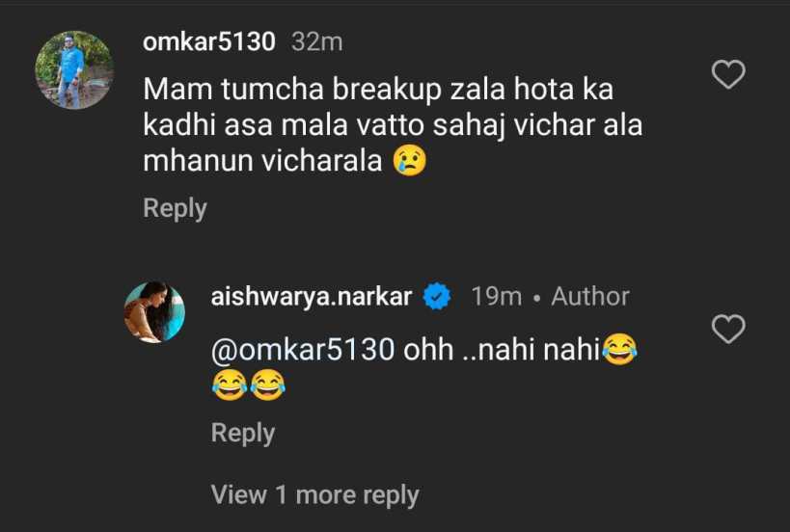Viewport: 790px width, 532px height.
Task: Click the "ohh ..nahi nahi" reply text
Action: pos(502,350)
